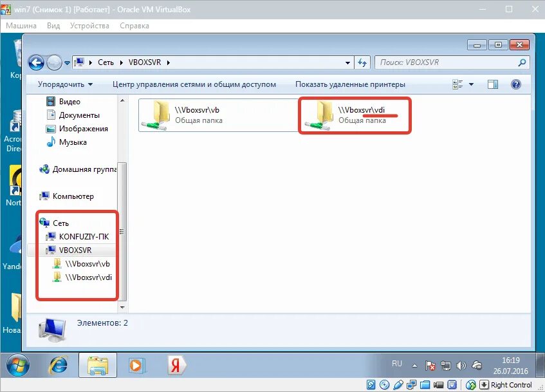This screenshot has width=545, height=392.
Task: Open Windows Media Player from the taskbar
Action: pos(136,366)
